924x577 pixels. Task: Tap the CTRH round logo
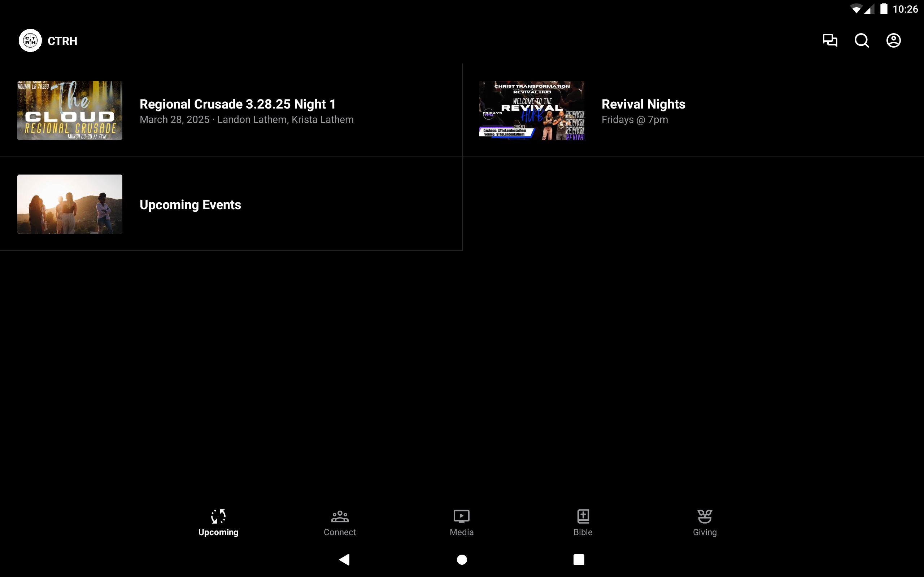tap(30, 40)
